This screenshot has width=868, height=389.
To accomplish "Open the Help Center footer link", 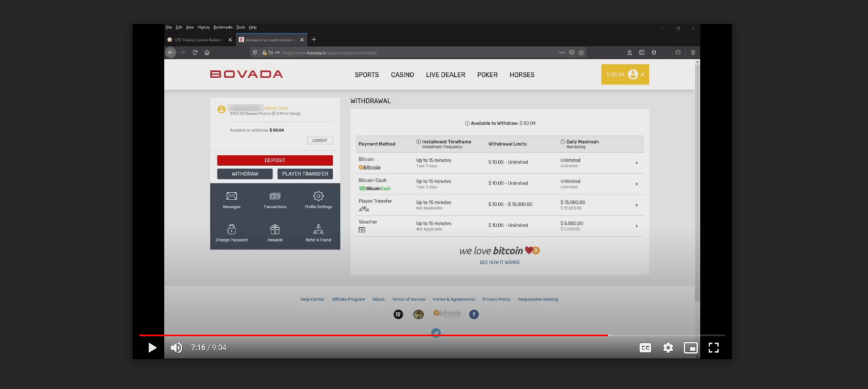I will coord(312,300).
